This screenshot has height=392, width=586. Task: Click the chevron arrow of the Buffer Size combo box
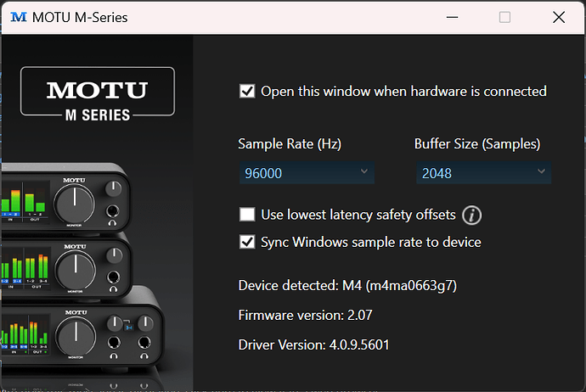tap(541, 171)
